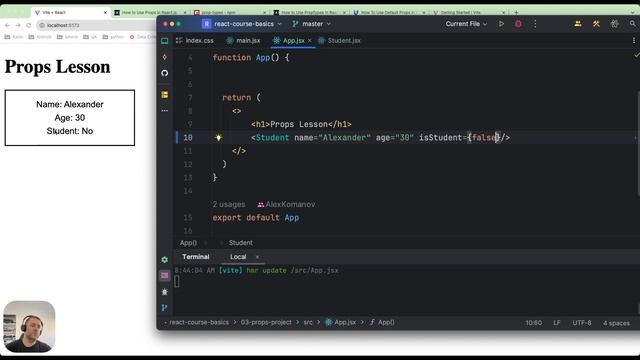Click browser back arrow
Screen dimensions: 640x360
7,25
